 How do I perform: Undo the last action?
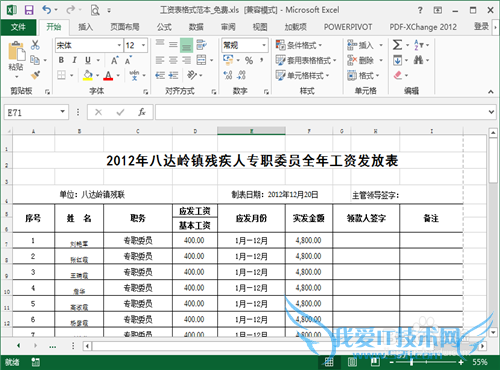(x=47, y=10)
